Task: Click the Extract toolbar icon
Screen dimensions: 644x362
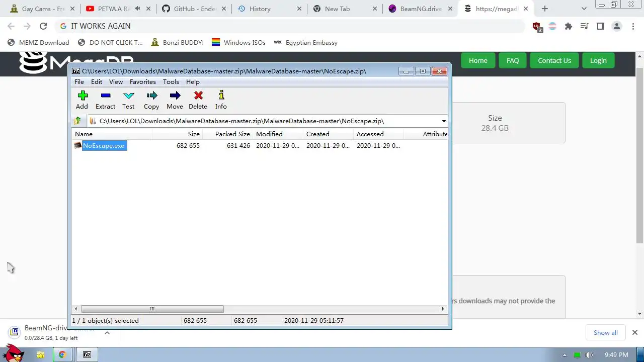Action: (105, 96)
